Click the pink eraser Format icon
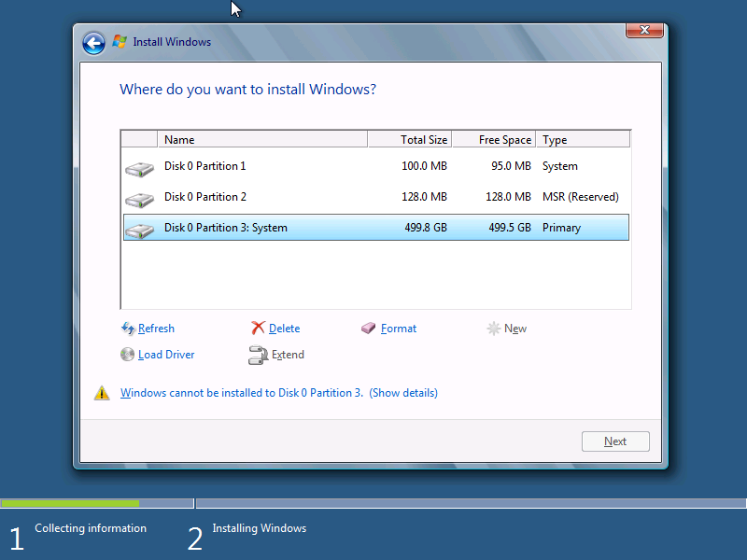The height and width of the screenshot is (560, 747). [368, 329]
